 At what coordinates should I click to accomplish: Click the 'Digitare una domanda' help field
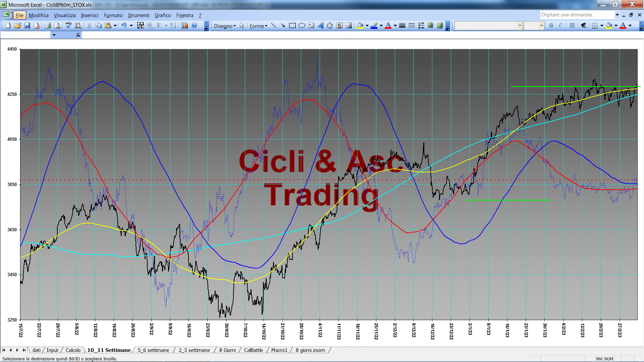[577, 15]
